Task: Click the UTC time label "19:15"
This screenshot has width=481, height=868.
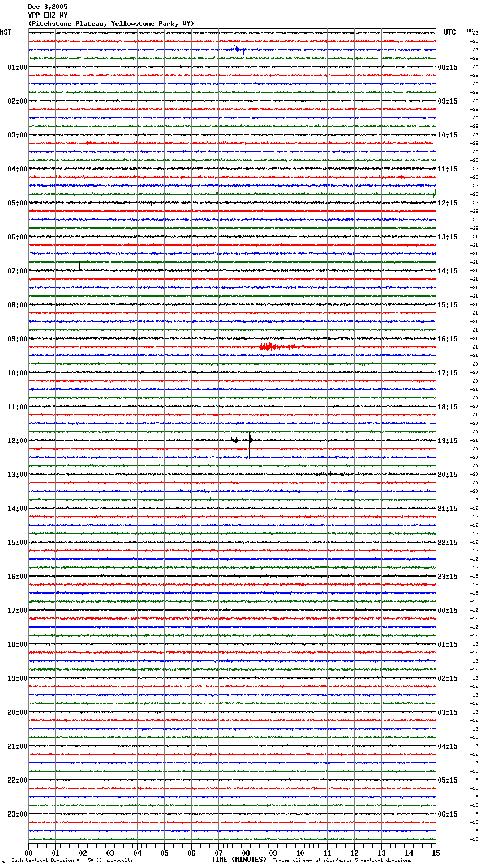Action: click(448, 441)
